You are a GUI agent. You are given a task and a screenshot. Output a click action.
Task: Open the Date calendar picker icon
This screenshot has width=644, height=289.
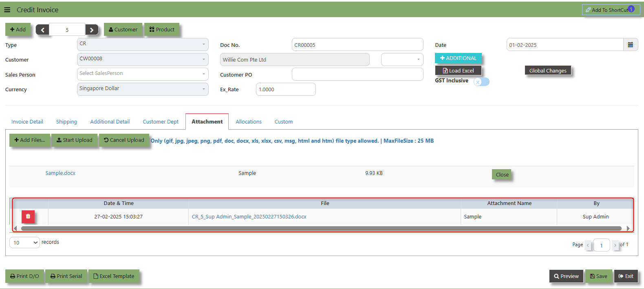click(x=631, y=44)
